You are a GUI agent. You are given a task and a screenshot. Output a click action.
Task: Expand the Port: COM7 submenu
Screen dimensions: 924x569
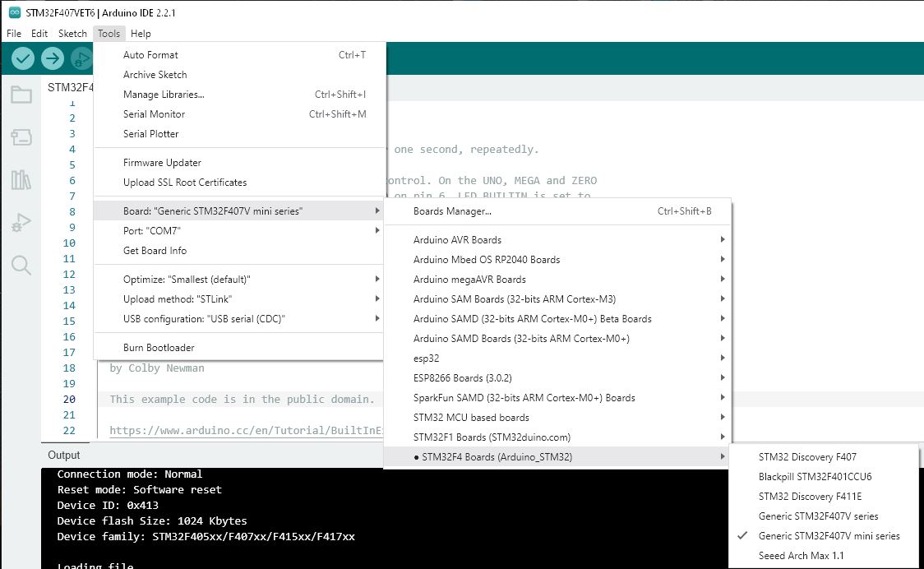pos(238,230)
